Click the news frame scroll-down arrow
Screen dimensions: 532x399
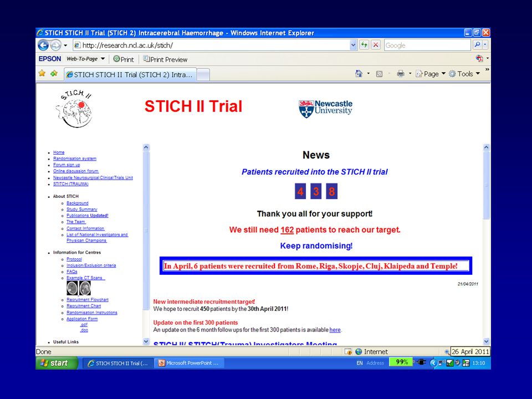(486, 342)
